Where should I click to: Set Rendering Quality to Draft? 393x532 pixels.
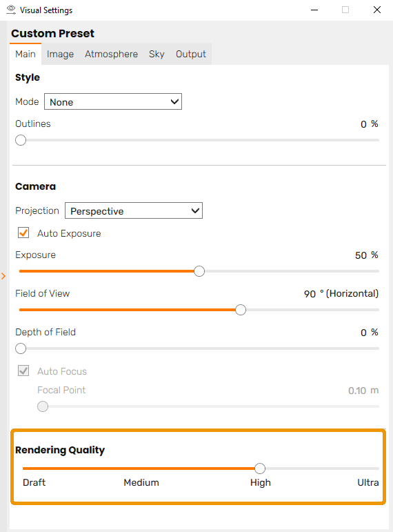click(x=34, y=482)
